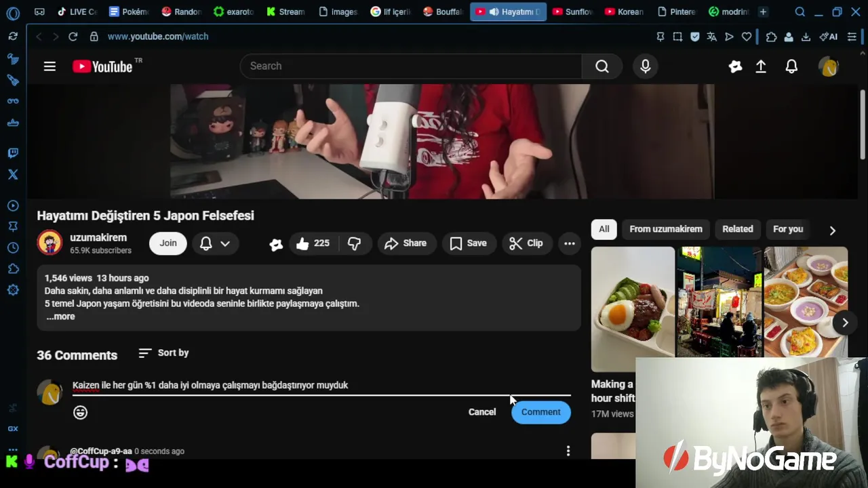Join the uzumakirem channel membership
The image size is (868, 488).
coord(168,243)
